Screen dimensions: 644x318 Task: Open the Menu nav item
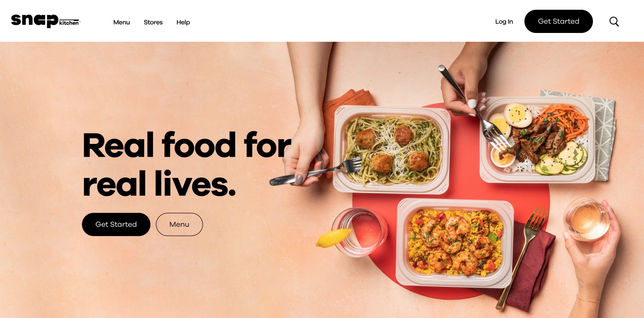coord(122,22)
